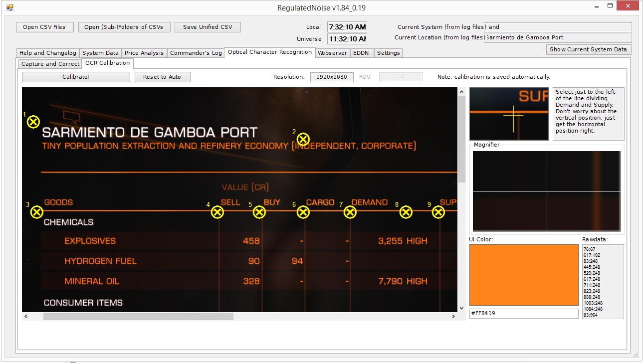The image size is (644, 363).
Task: Switch to System Data tab
Action: [100, 53]
